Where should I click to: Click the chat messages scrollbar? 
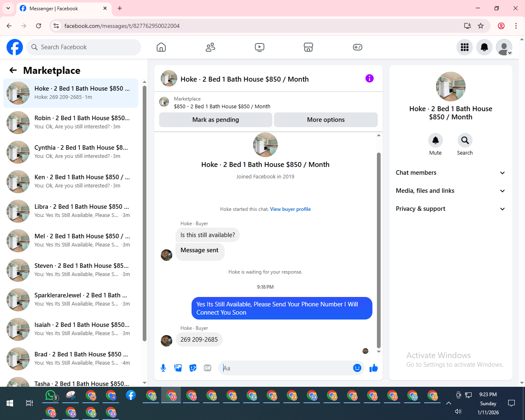[379, 250]
